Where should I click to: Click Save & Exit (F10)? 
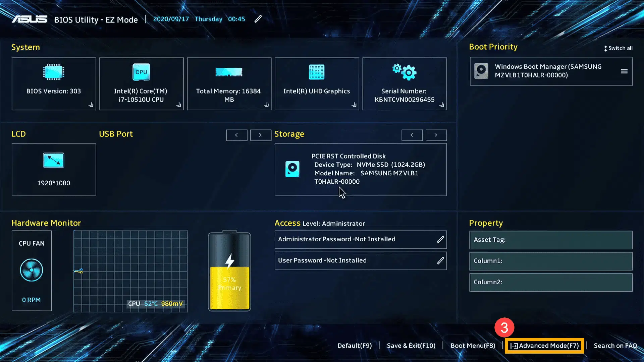(411, 346)
